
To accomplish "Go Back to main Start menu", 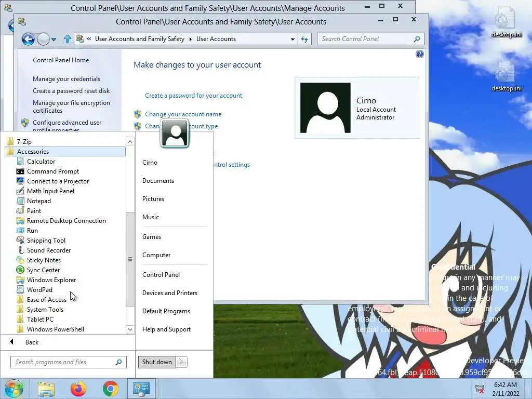I will (x=31, y=342).
